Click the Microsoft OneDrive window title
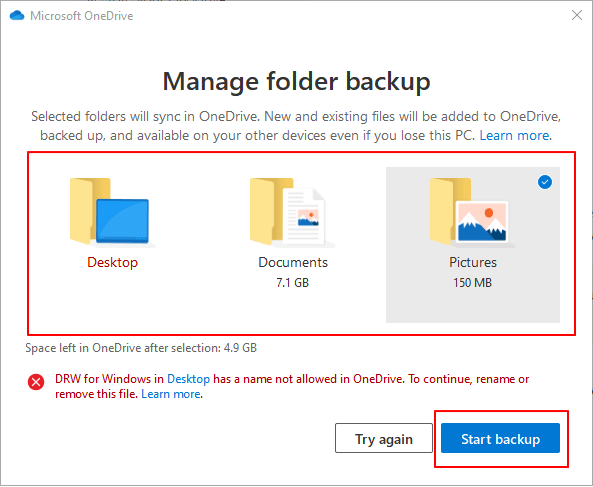This screenshot has height=487, width=593. [82, 16]
